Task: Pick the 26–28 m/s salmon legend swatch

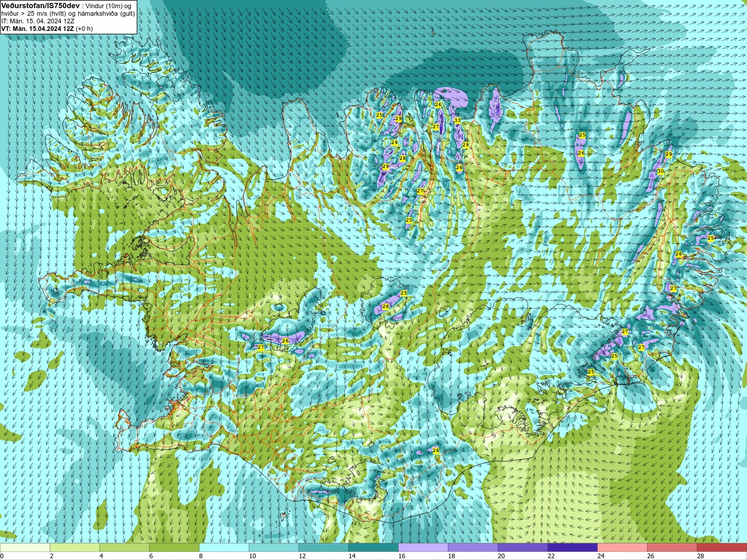Action: tap(672, 548)
